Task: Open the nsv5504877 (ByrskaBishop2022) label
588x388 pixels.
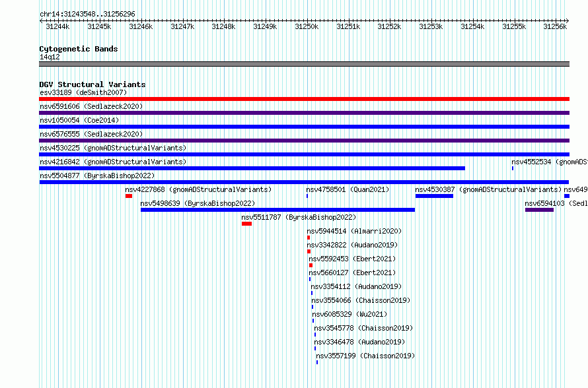Action: click(97, 176)
